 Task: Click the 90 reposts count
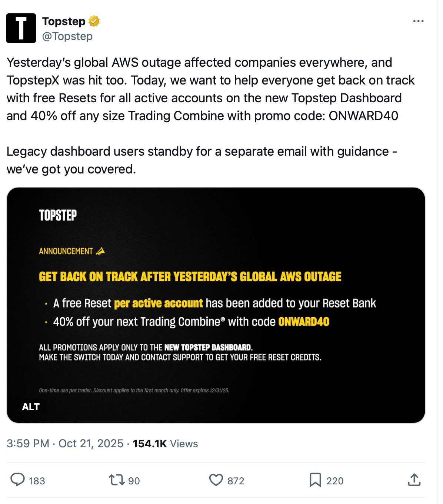coord(134,481)
